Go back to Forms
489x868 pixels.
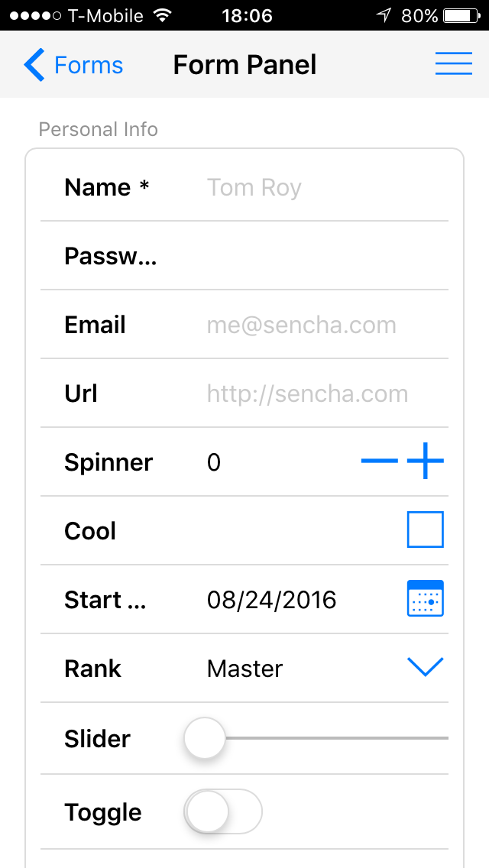coord(88,66)
